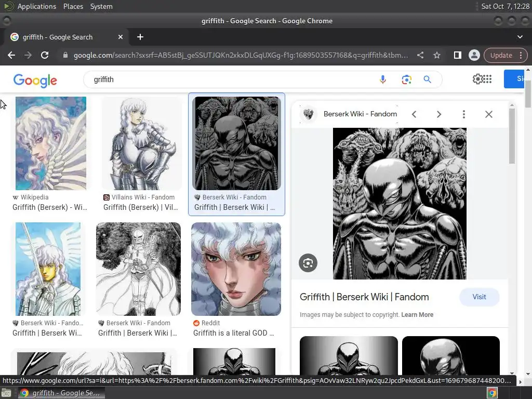Image resolution: width=532 pixels, height=399 pixels.
Task: Click the Lens button on preview image
Action: pyautogui.click(x=308, y=263)
